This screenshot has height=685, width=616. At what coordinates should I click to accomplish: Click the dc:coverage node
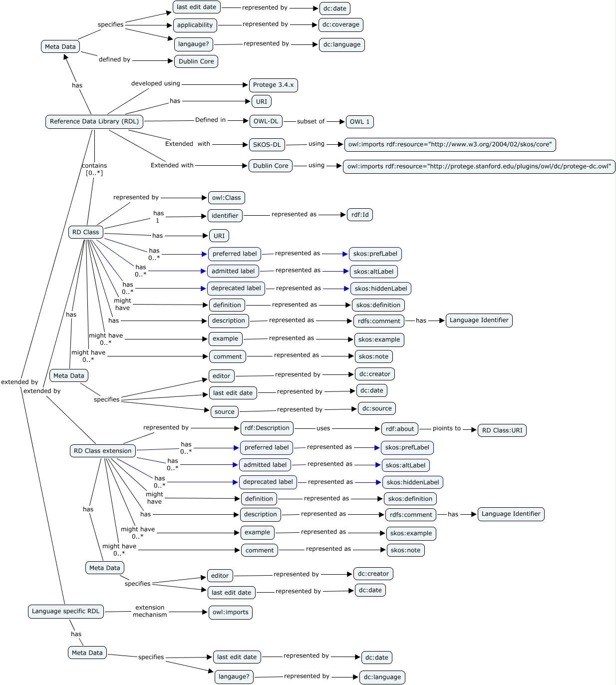[x=340, y=25]
